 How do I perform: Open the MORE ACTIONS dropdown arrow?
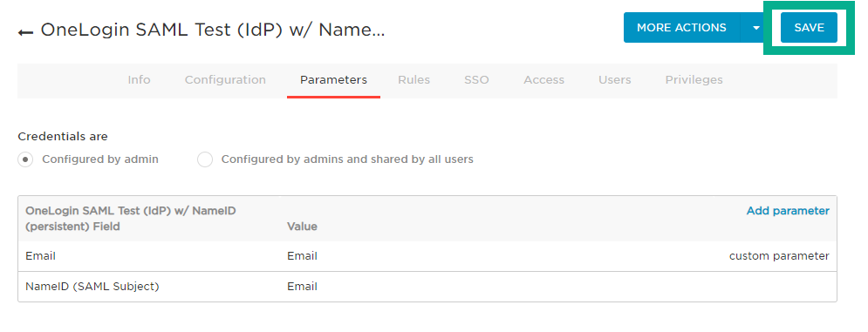pos(756,28)
